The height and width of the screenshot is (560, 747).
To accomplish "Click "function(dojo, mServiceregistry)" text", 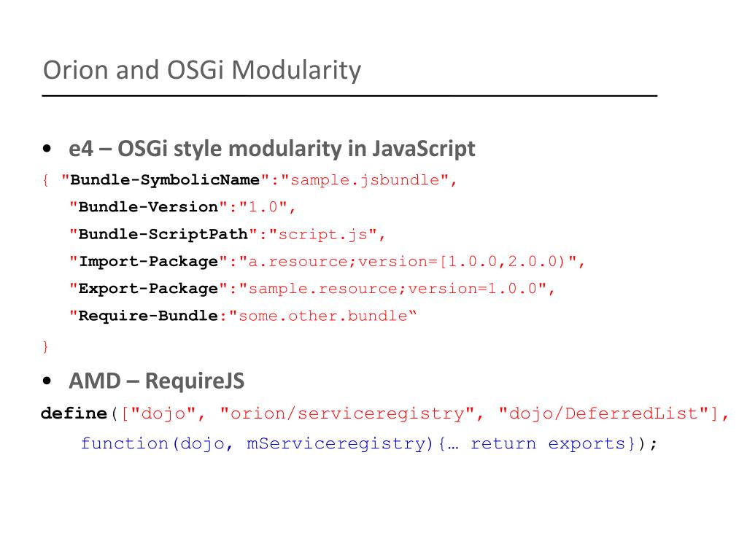I will [x=257, y=444].
